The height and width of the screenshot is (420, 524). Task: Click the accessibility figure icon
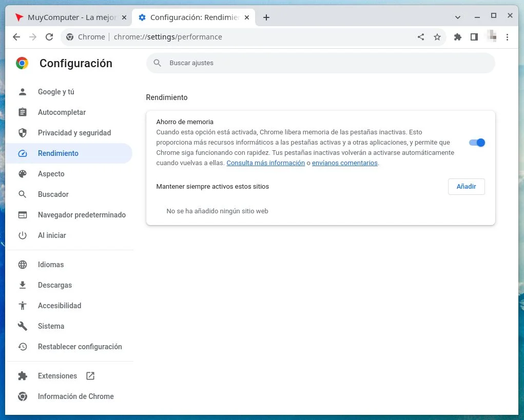(23, 306)
